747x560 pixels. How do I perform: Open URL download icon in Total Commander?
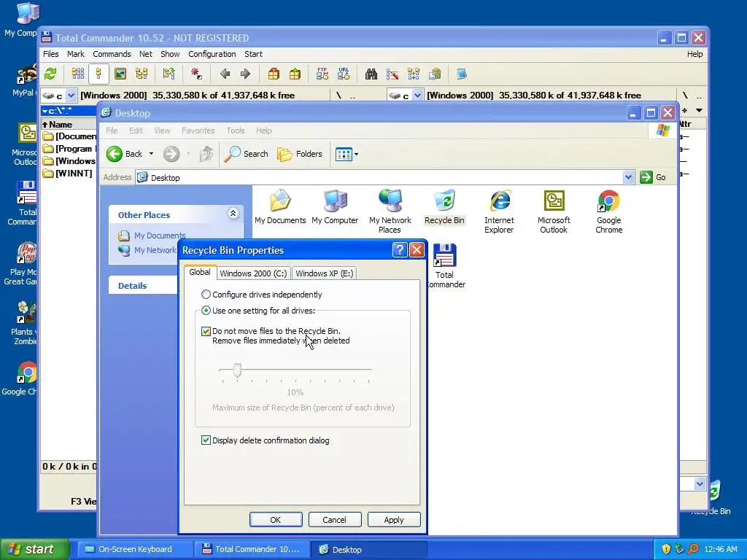344,74
